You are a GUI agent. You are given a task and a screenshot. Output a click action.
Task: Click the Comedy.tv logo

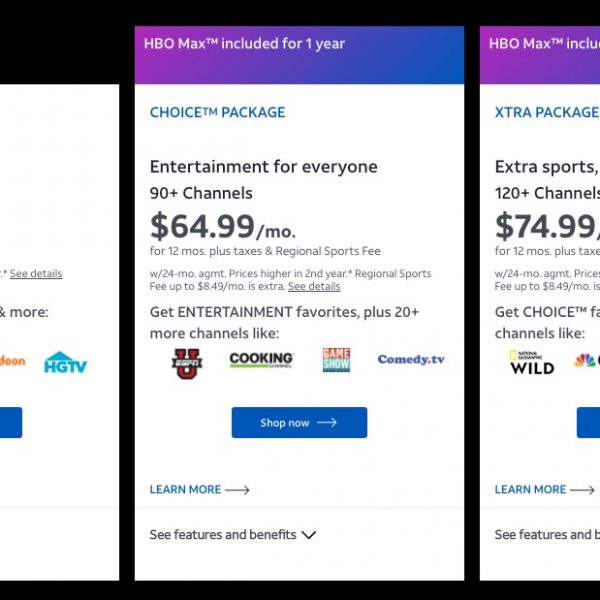click(x=411, y=359)
